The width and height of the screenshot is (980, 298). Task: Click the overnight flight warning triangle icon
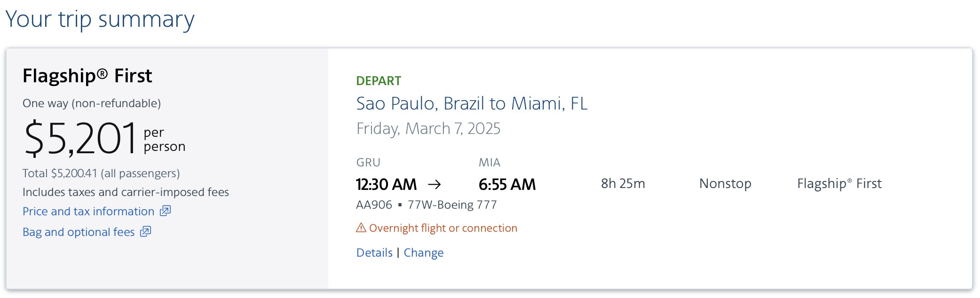tap(361, 228)
